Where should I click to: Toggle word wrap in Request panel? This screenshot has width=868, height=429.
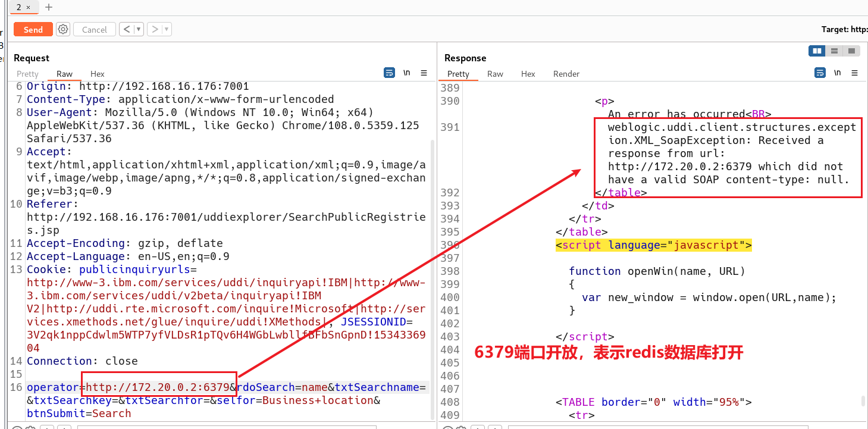(389, 73)
